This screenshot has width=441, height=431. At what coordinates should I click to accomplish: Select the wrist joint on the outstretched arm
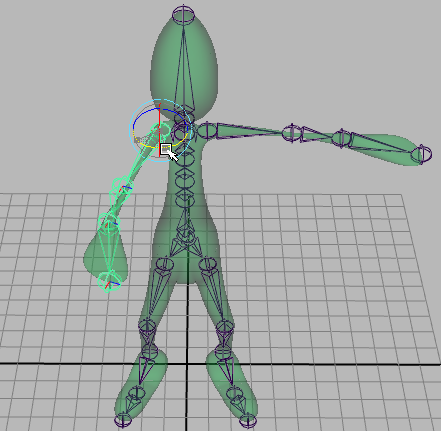[x=341, y=138]
